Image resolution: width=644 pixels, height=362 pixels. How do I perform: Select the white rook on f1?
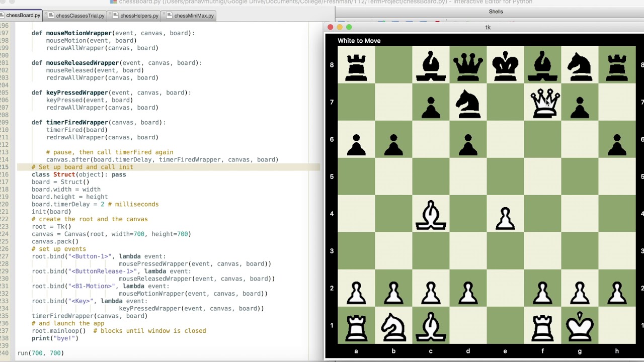tap(542, 328)
